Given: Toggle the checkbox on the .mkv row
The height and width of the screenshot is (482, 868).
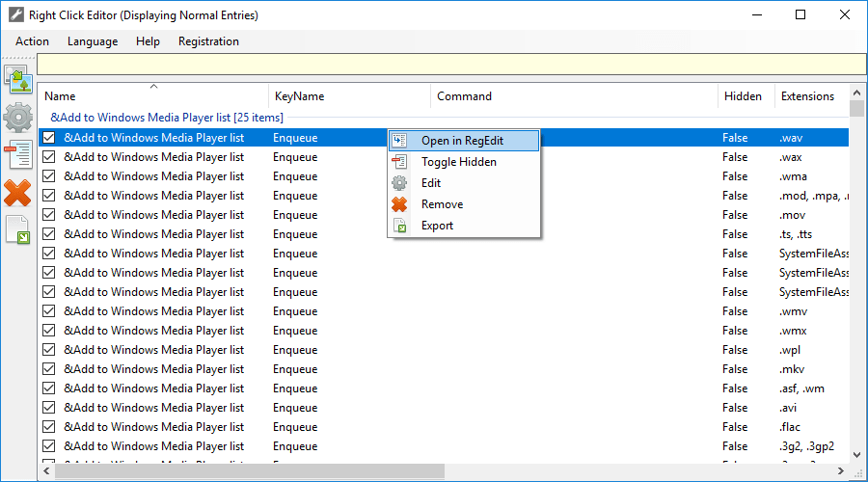Looking at the screenshot, I should [x=49, y=368].
